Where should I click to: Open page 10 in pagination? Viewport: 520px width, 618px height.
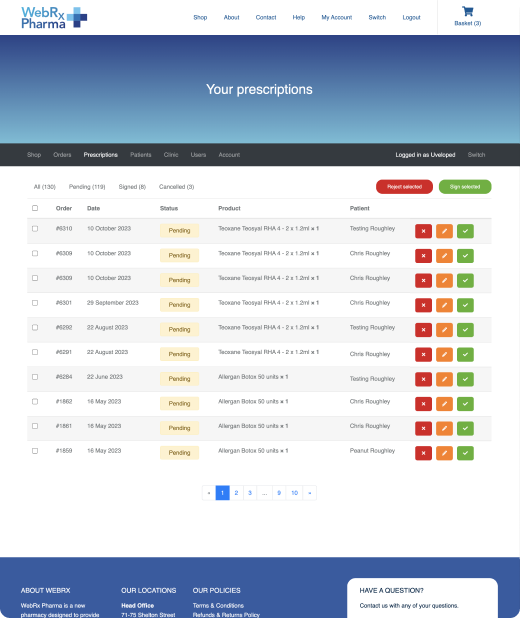(x=294, y=493)
